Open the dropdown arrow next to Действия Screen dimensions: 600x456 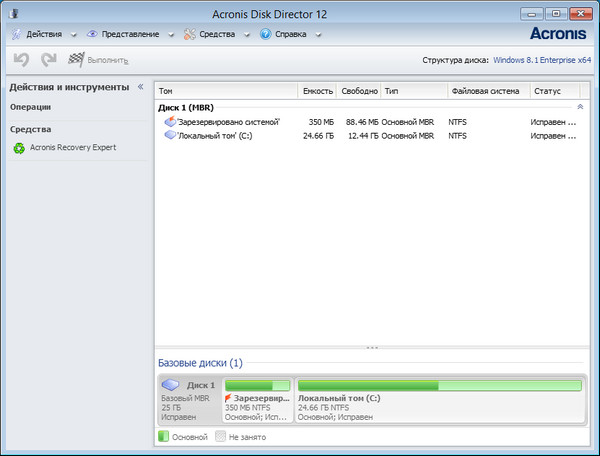click(75, 34)
